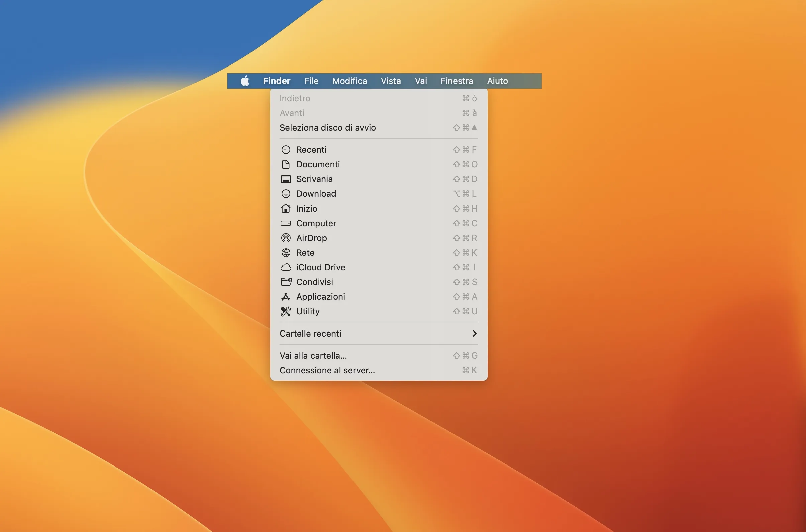Select Computer from the Vai menu
The height and width of the screenshot is (532, 806).
coord(316,223)
